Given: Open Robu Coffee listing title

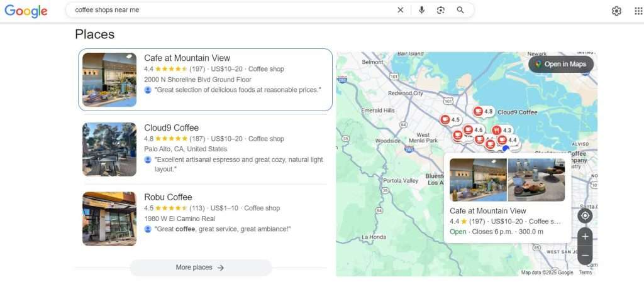Looking at the screenshot, I should [x=168, y=197].
